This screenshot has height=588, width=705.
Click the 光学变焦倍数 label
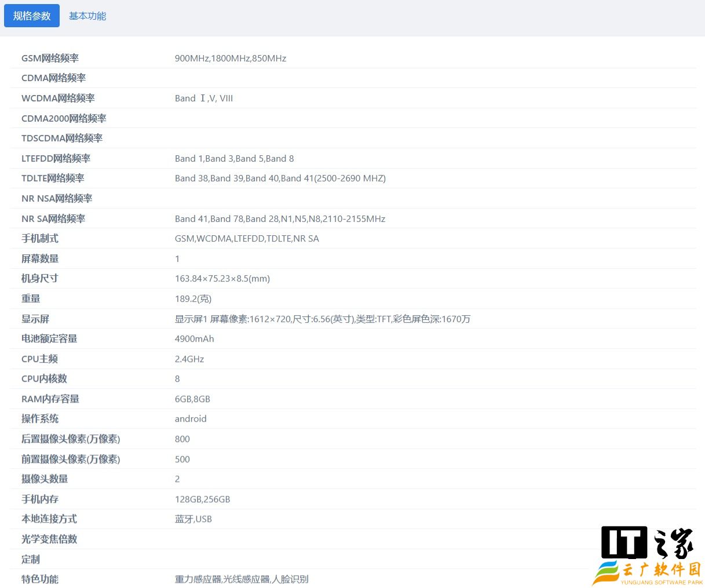[49, 539]
